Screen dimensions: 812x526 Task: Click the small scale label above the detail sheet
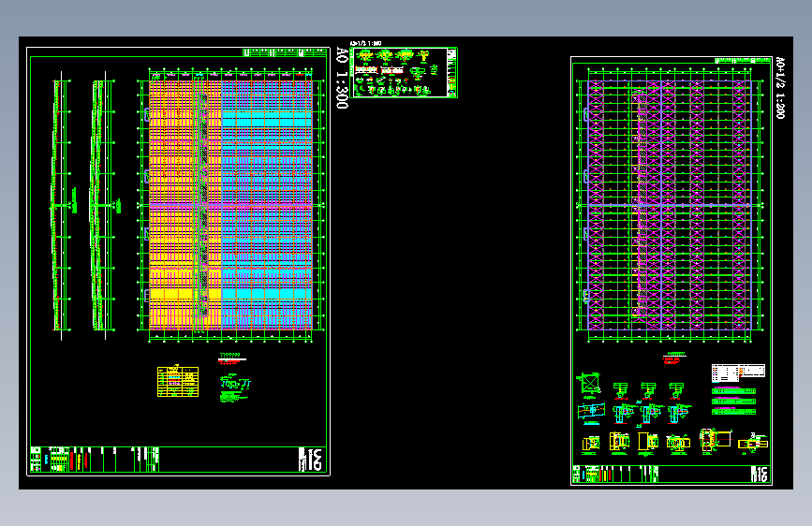[x=365, y=43]
